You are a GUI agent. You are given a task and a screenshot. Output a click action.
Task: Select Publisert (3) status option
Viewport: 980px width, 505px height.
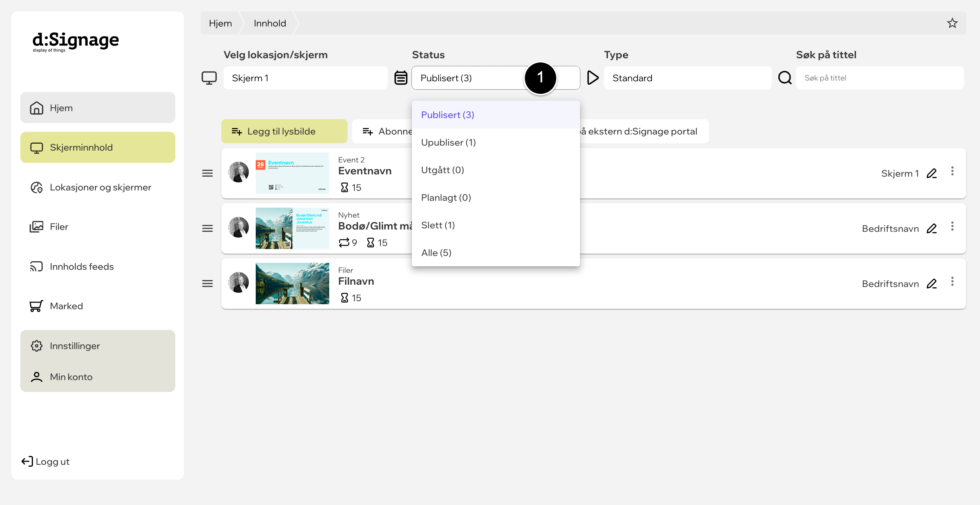tap(496, 115)
